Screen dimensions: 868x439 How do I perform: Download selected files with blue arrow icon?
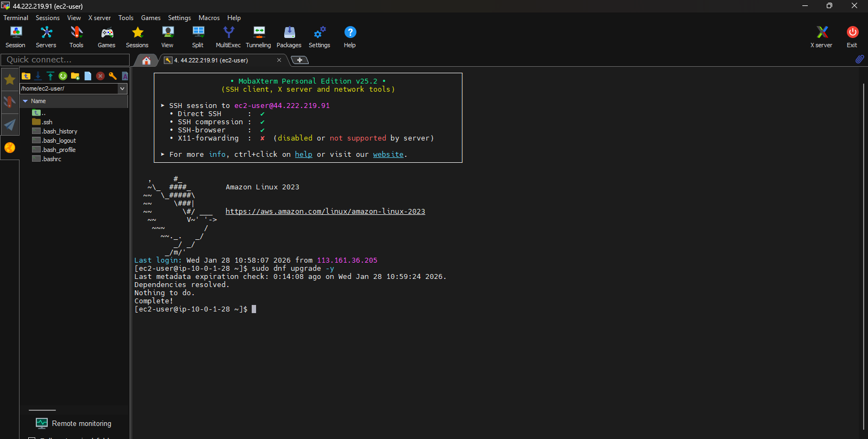pyautogui.click(x=38, y=76)
